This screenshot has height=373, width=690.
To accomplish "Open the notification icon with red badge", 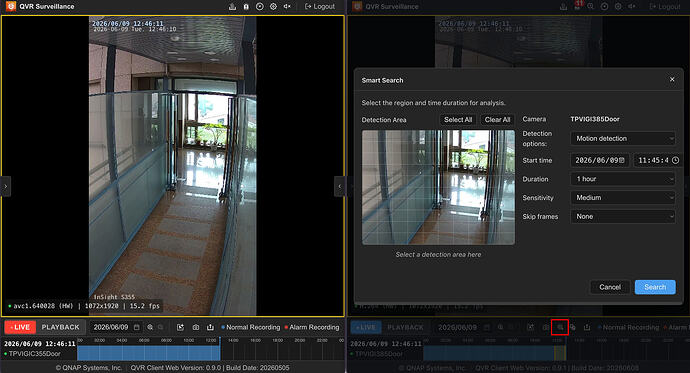I will [x=577, y=6].
